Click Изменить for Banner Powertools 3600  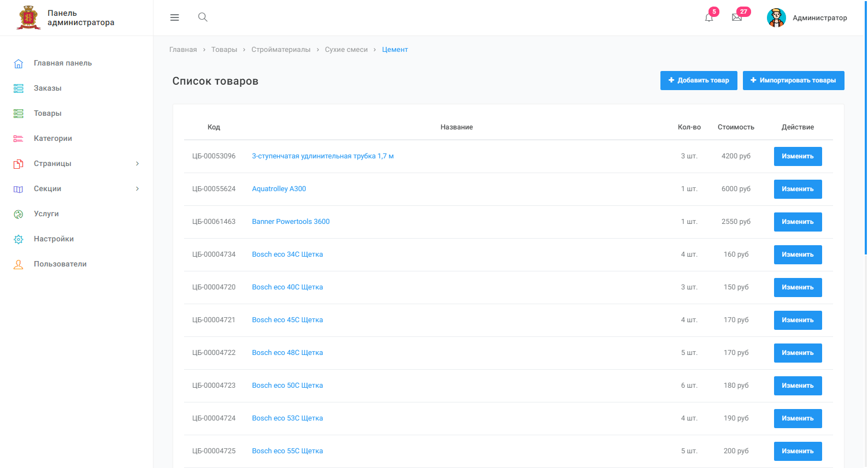[798, 222]
